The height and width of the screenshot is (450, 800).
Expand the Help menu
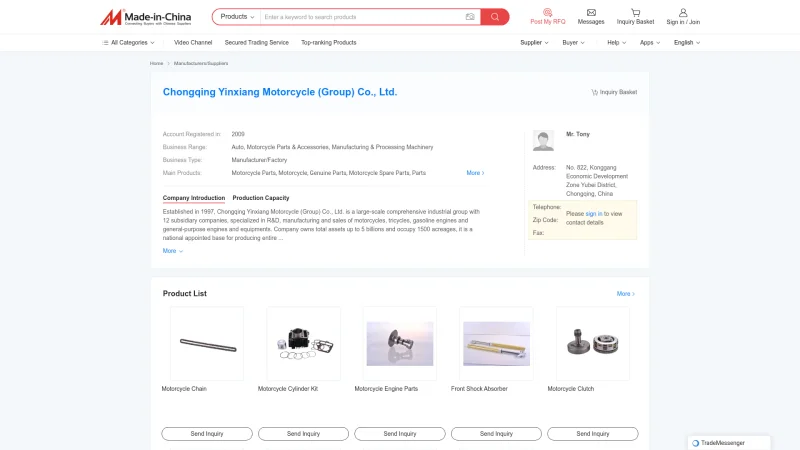pyautogui.click(x=616, y=43)
